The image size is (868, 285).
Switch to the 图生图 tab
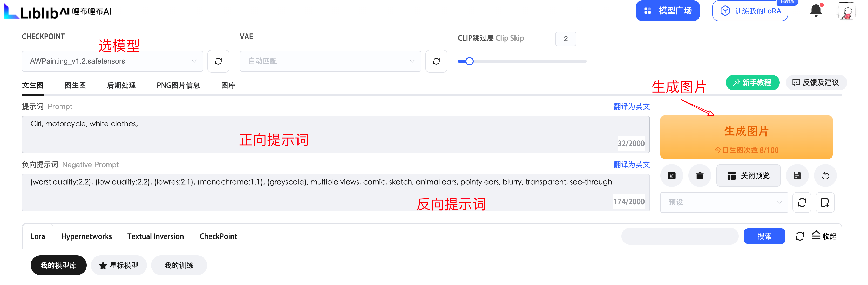point(75,86)
